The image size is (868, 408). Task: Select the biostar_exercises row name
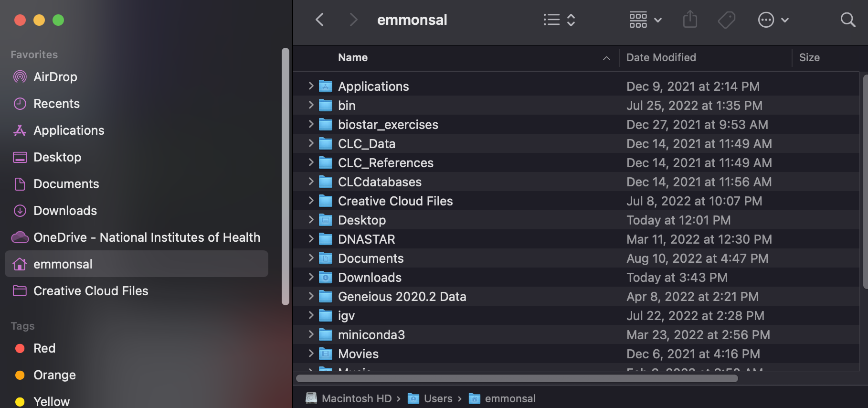coord(388,125)
